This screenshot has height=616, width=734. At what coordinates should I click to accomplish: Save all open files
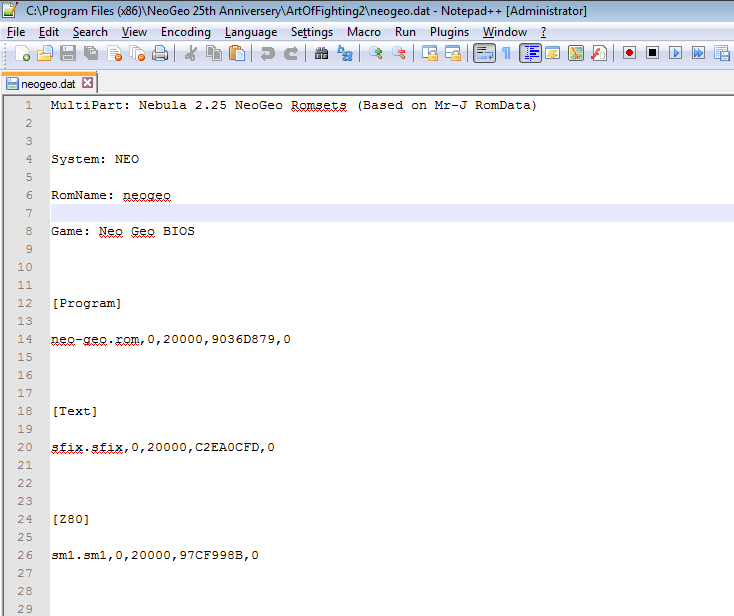coord(91,53)
